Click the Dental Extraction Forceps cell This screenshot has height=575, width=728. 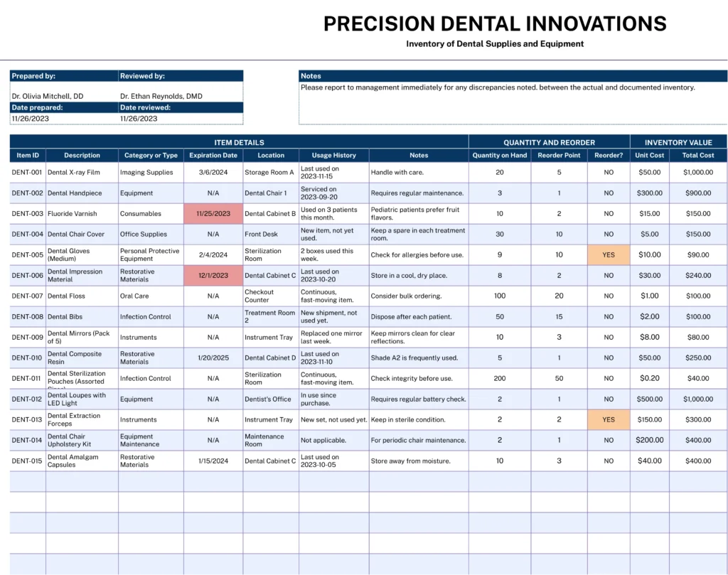coord(82,419)
